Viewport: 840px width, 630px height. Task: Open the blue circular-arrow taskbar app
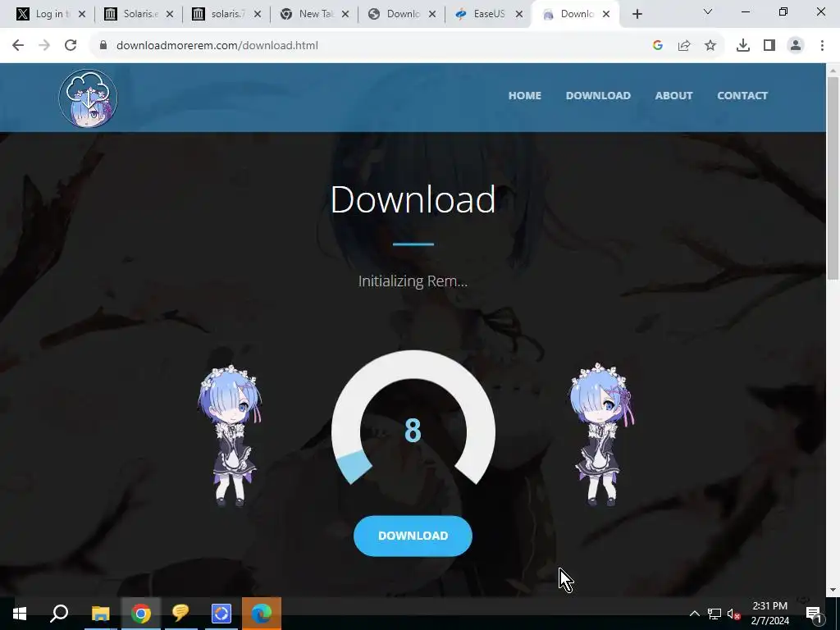coord(221,614)
